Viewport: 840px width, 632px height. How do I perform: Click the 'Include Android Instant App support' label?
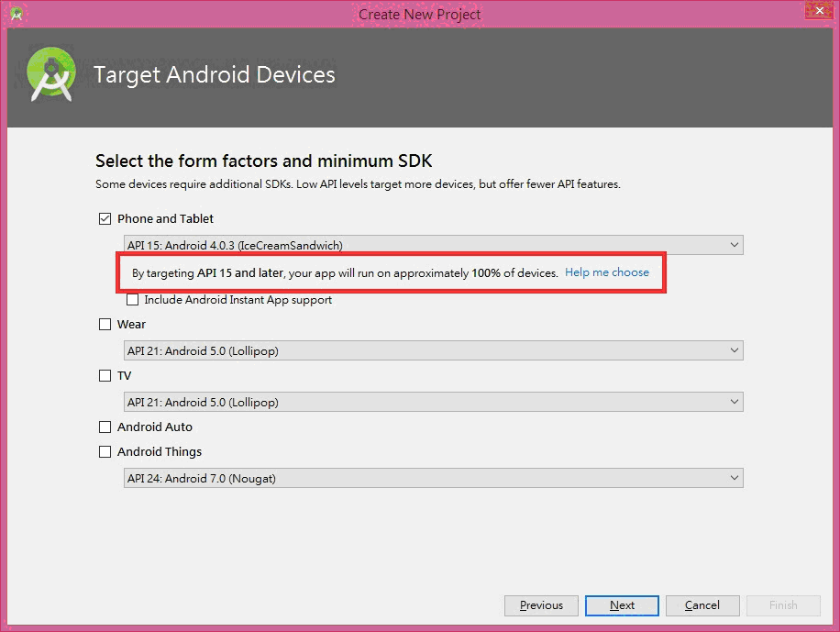click(x=238, y=300)
